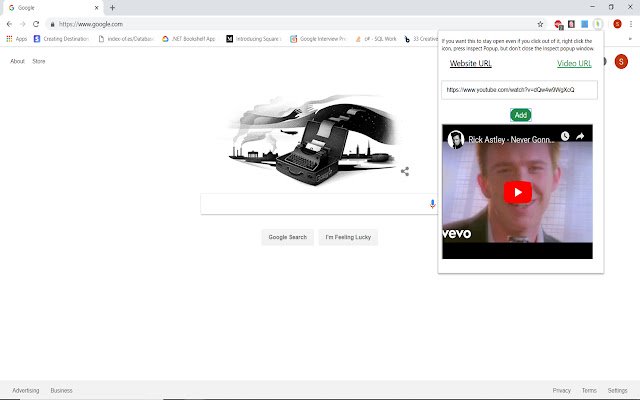Click the address bar URL field
The height and width of the screenshot is (400, 640).
click(294, 24)
